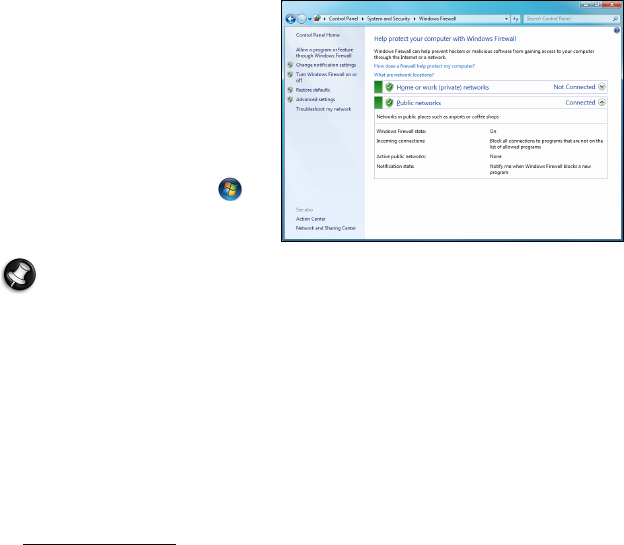Screen dimensions: 624x545
Task: Open Troubleshoot my network
Action: (x=323, y=109)
